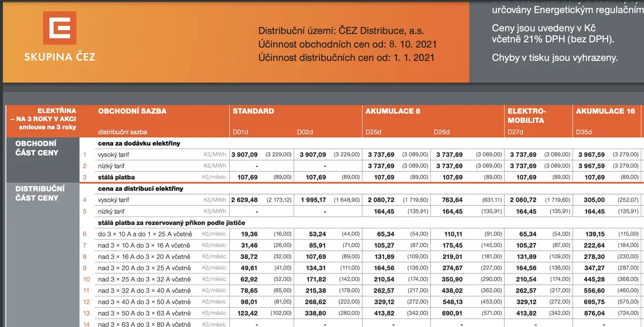This screenshot has height=327, width=644.
Task: Click 'Distribuční území: ČEZ Distribuce, a.s.' line
Action: [x=341, y=31]
